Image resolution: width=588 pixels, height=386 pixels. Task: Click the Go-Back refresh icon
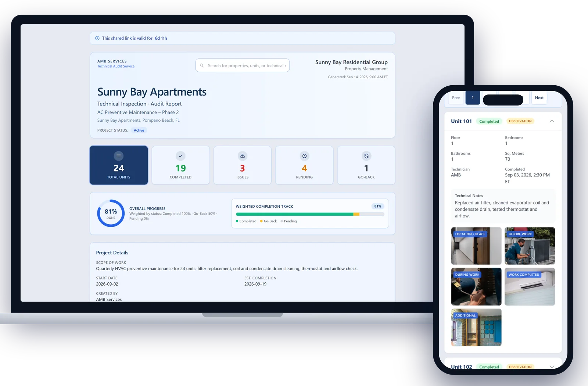pos(366,156)
